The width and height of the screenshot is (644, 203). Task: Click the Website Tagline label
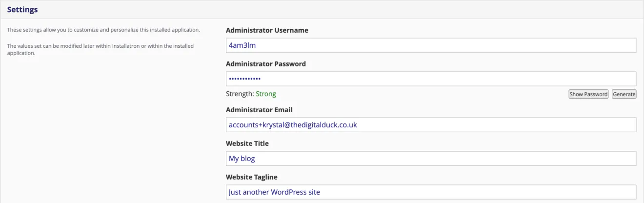(252, 177)
